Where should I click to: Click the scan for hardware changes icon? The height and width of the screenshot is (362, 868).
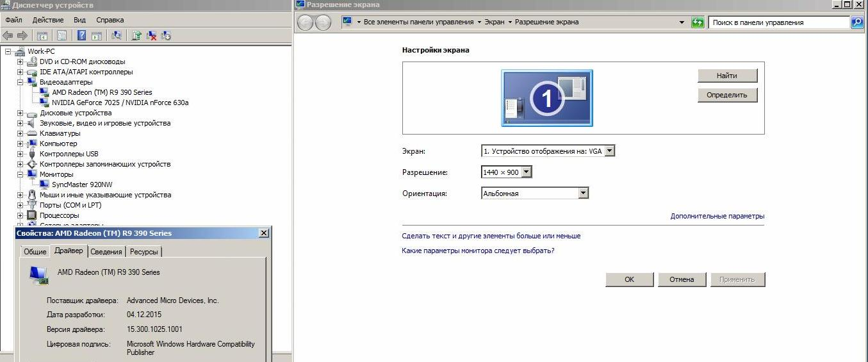click(x=117, y=36)
